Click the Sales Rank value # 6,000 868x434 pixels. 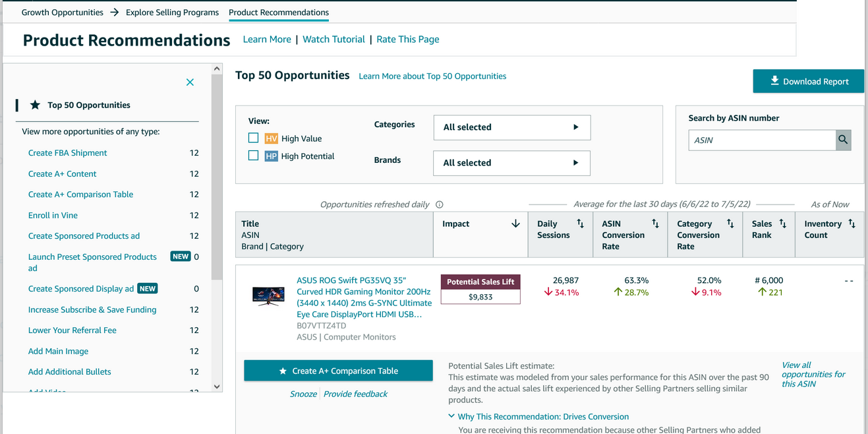768,281
